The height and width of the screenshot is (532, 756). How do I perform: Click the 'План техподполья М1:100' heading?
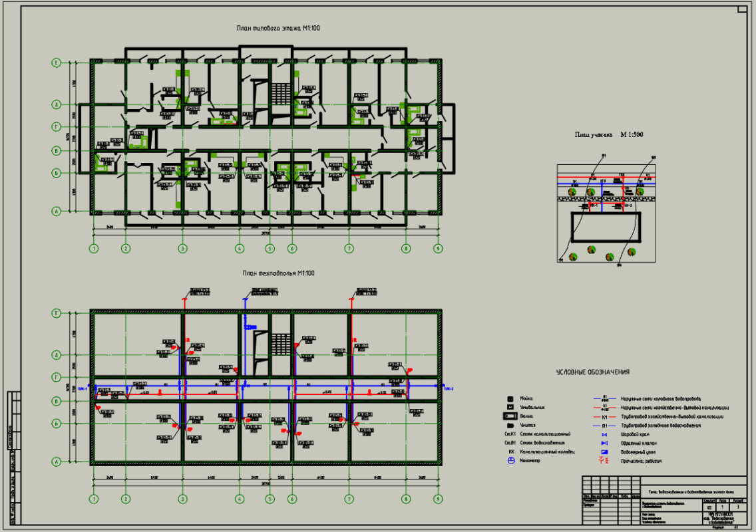tap(278, 273)
